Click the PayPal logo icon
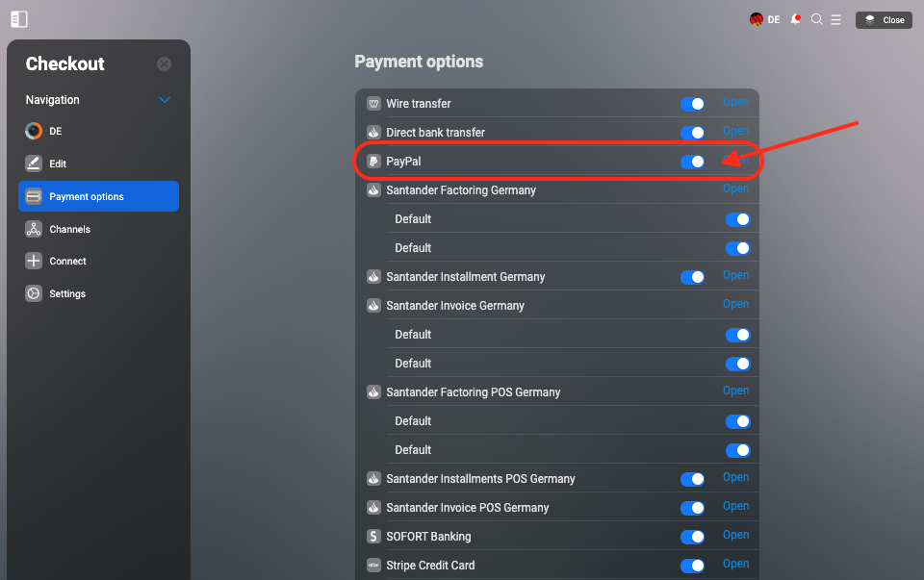 [x=373, y=162]
